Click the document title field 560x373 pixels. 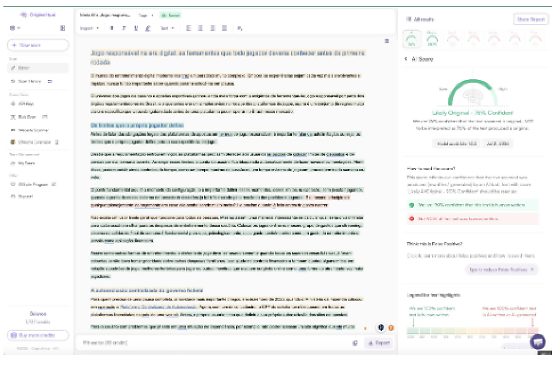coord(105,15)
